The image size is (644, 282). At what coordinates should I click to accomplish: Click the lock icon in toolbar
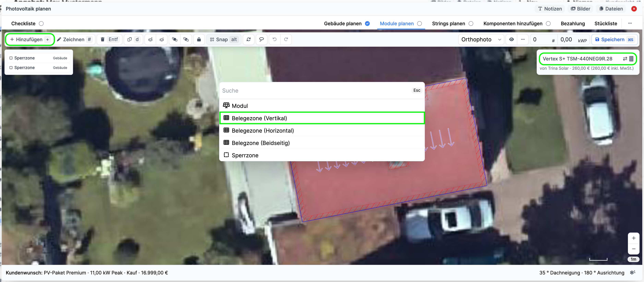click(x=199, y=40)
